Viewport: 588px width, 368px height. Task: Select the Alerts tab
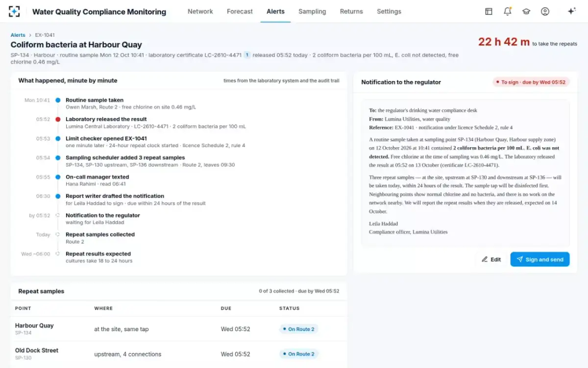point(275,11)
